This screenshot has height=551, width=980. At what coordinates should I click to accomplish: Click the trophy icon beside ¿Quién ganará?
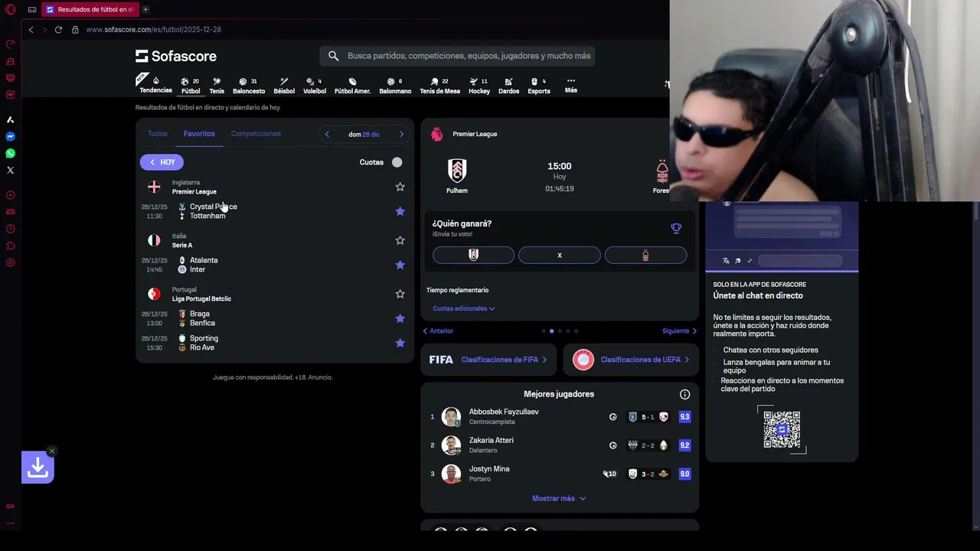676,228
